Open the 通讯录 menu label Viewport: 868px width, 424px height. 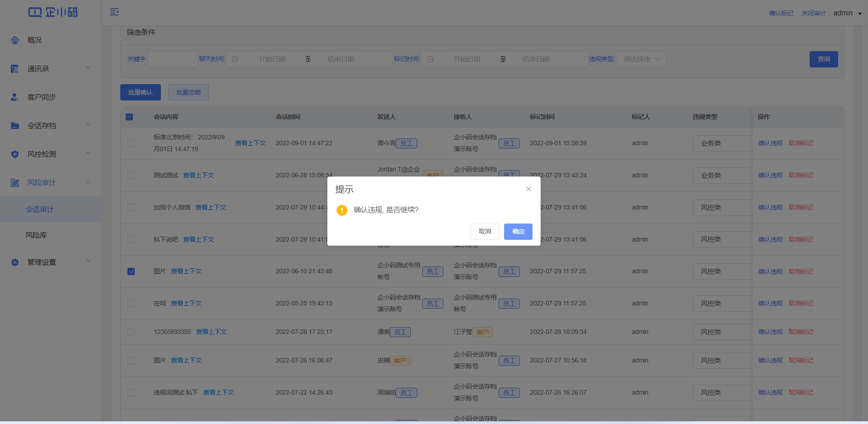38,69
